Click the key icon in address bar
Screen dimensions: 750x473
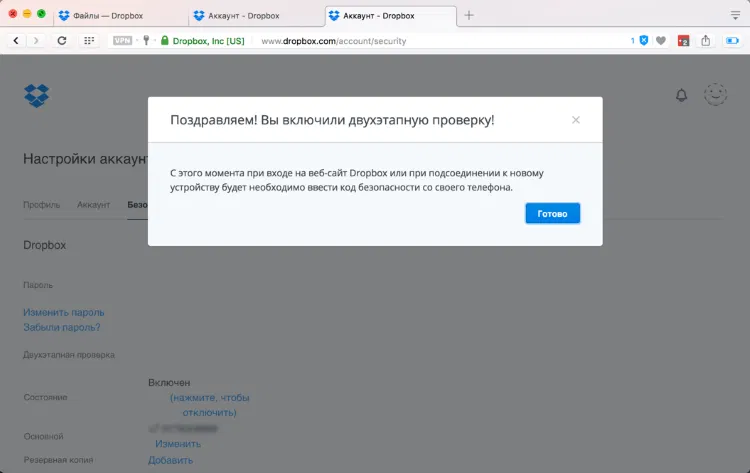click(x=146, y=41)
